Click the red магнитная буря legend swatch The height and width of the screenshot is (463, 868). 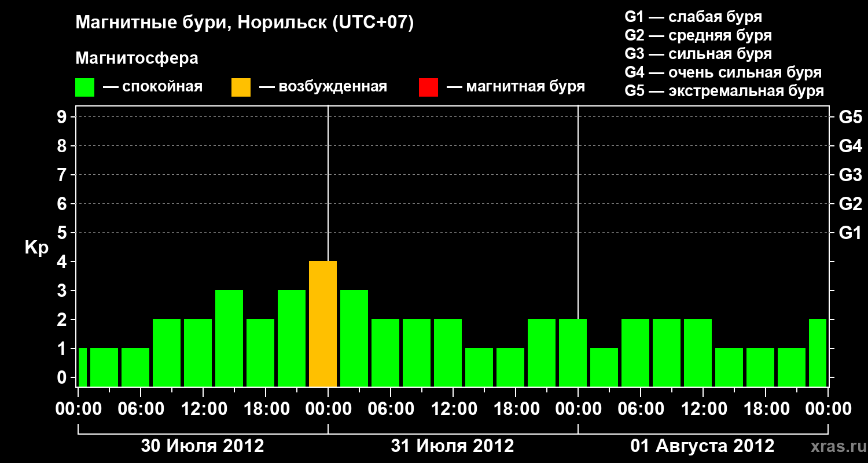pos(428,87)
